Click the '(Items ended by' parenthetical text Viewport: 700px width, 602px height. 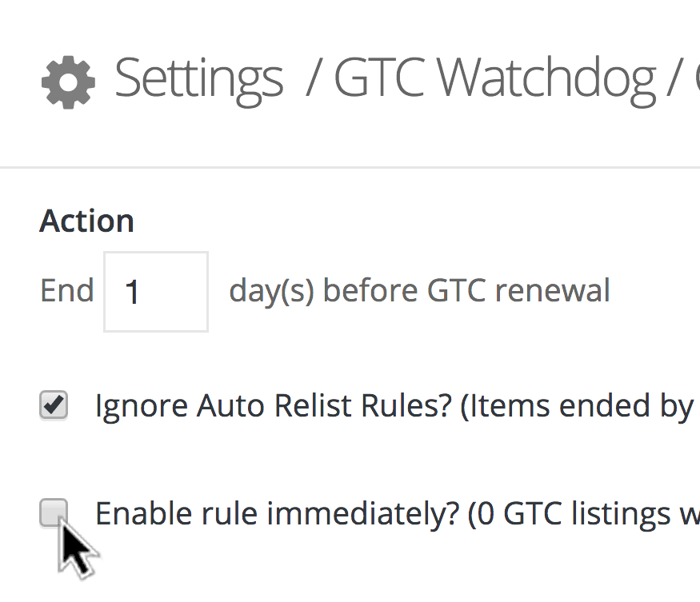tap(576, 406)
